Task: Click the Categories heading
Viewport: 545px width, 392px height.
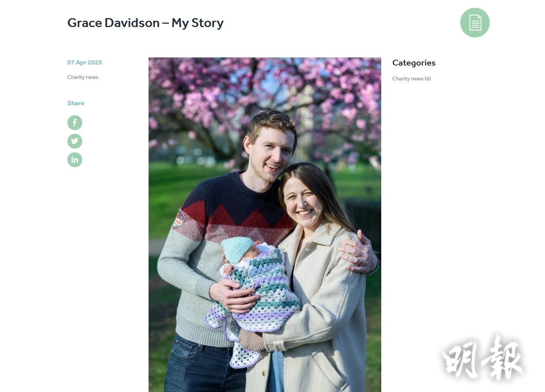Action: tap(414, 63)
